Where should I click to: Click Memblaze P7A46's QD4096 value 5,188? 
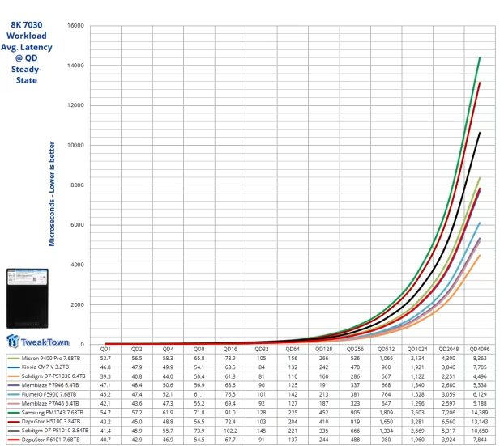[480, 404]
